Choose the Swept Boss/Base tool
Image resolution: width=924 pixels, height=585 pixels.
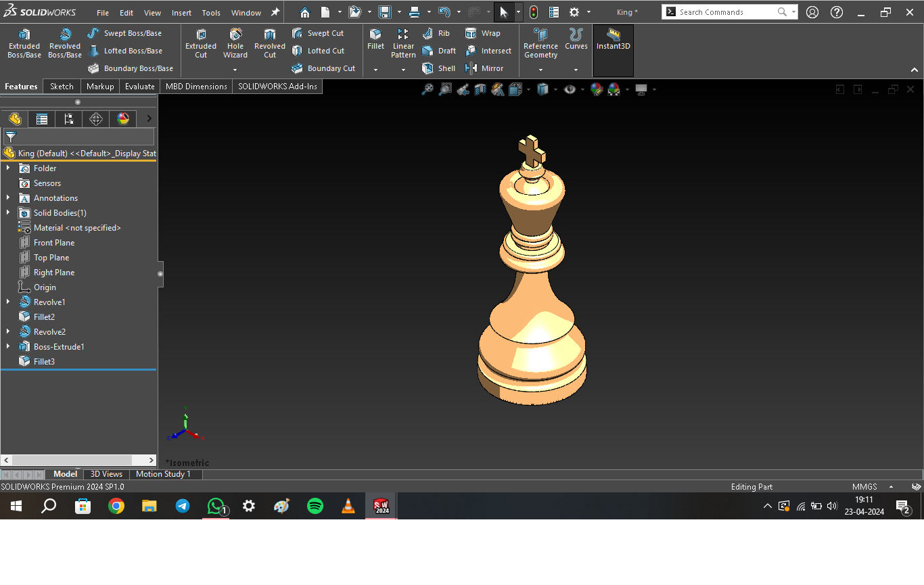tap(124, 33)
